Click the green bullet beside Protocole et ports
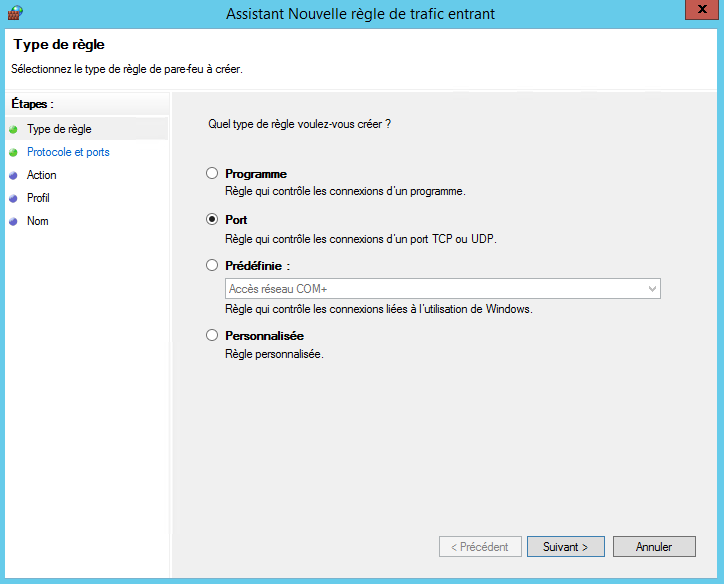 pos(13,152)
